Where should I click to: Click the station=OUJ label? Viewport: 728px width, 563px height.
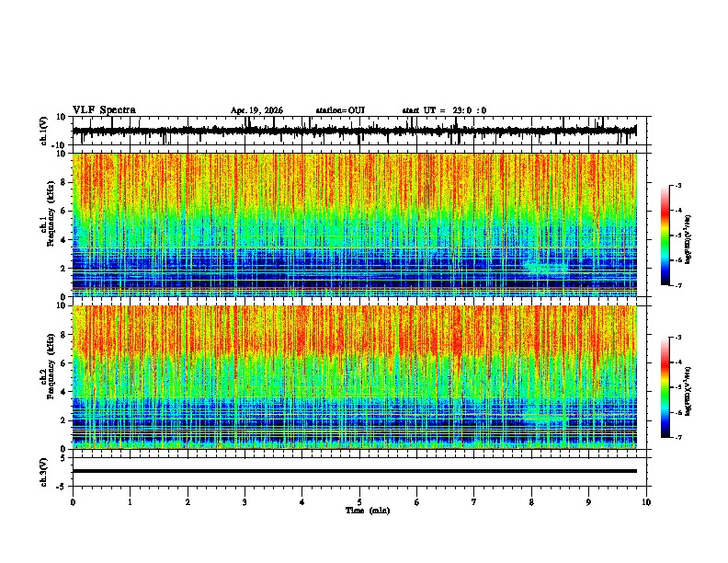point(340,110)
